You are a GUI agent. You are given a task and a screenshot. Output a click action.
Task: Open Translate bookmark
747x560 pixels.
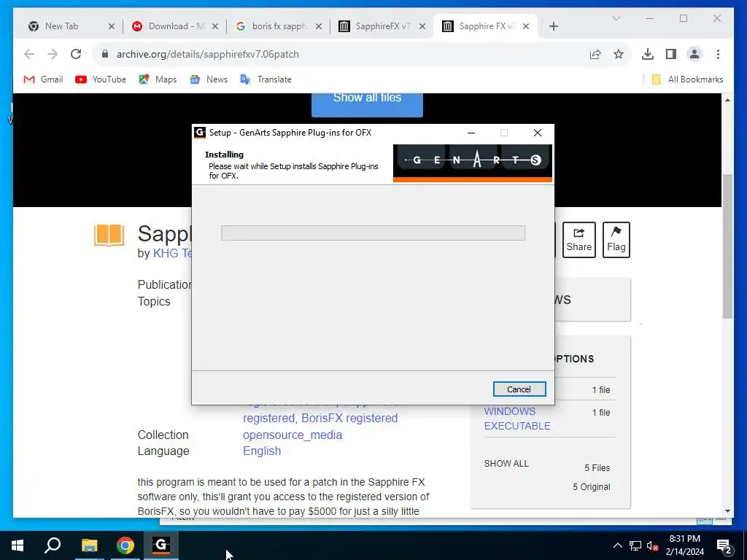(x=266, y=79)
